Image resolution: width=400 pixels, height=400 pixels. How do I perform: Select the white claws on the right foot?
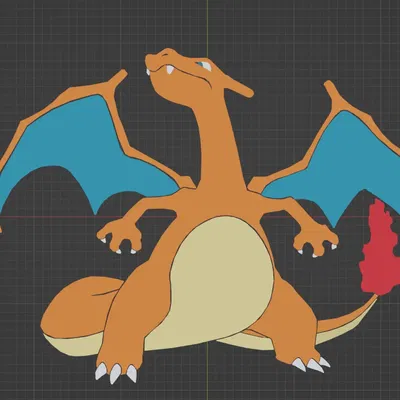311,364
